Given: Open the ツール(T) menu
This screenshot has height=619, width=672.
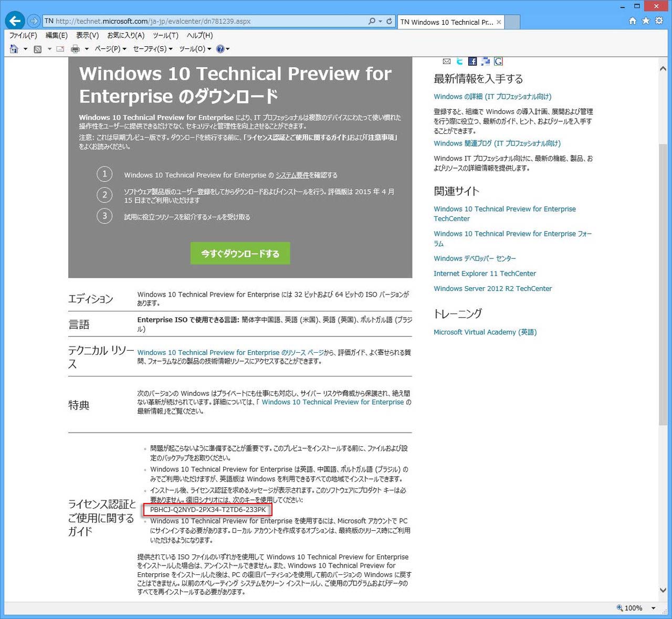Looking at the screenshot, I should pyautogui.click(x=165, y=35).
